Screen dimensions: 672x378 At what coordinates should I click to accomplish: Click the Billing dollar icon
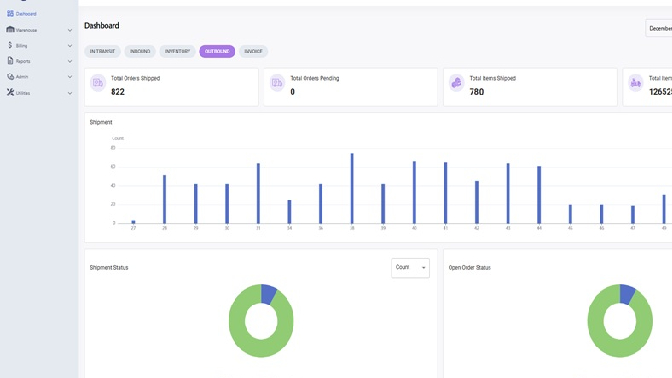[x=10, y=45]
